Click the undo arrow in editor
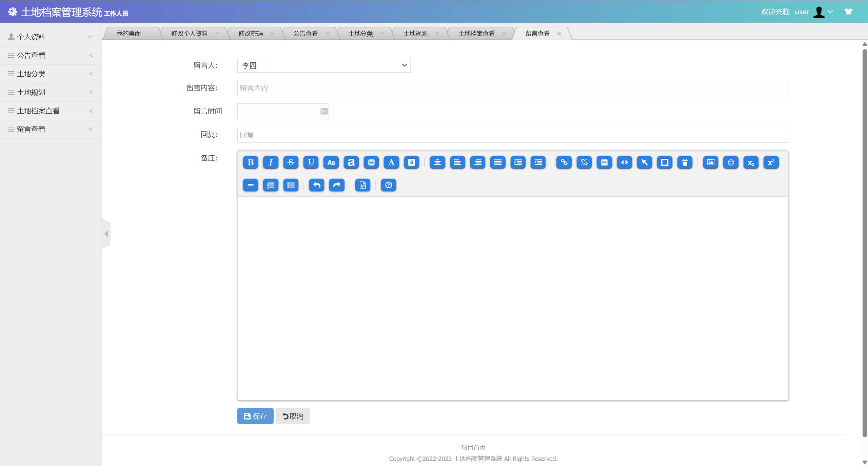The height and width of the screenshot is (466, 868). 316,185
